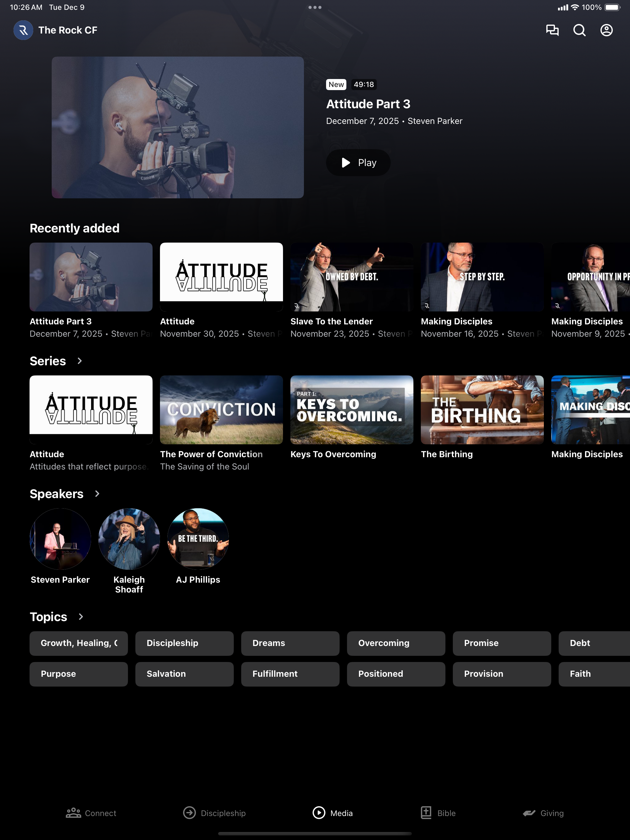Select speaker Kaleigh Shoaff avatar
Image resolution: width=630 pixels, height=840 pixels.
tap(129, 539)
